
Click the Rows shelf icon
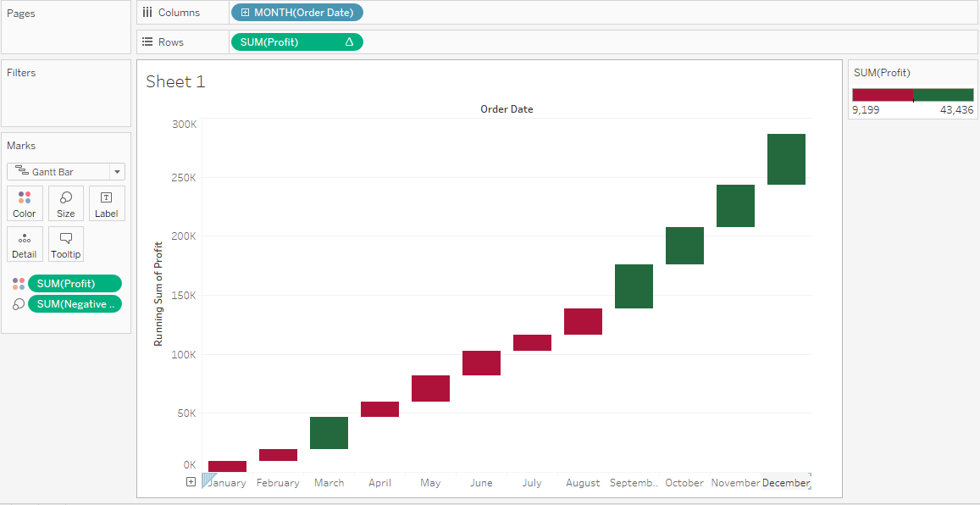(x=147, y=42)
